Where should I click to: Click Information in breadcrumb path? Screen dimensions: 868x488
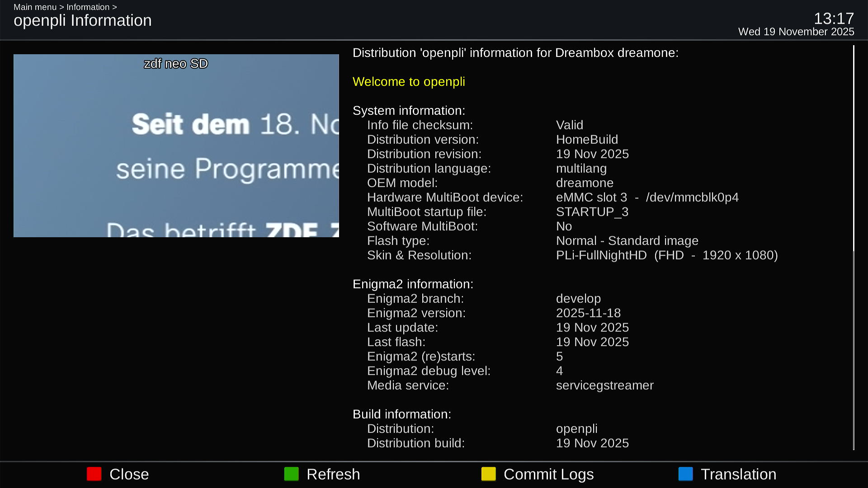(88, 7)
